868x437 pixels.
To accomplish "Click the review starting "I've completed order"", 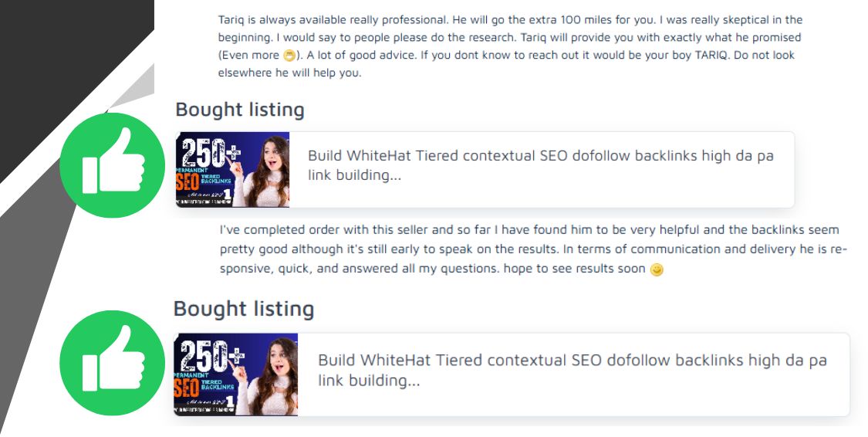I will click(532, 249).
